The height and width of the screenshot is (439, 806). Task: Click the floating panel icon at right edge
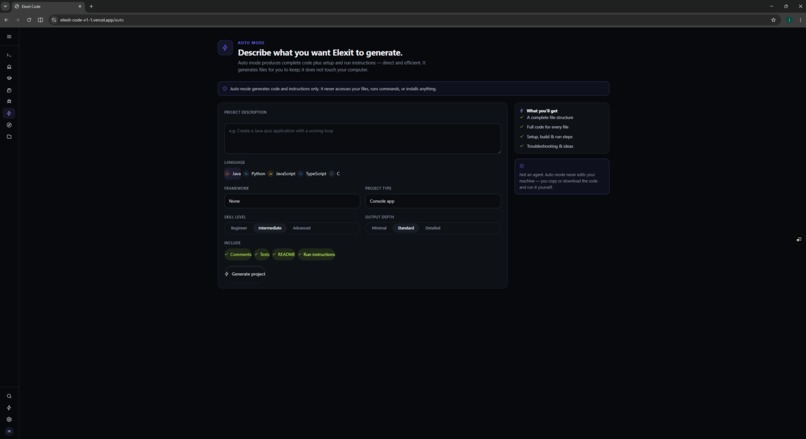coord(799,239)
